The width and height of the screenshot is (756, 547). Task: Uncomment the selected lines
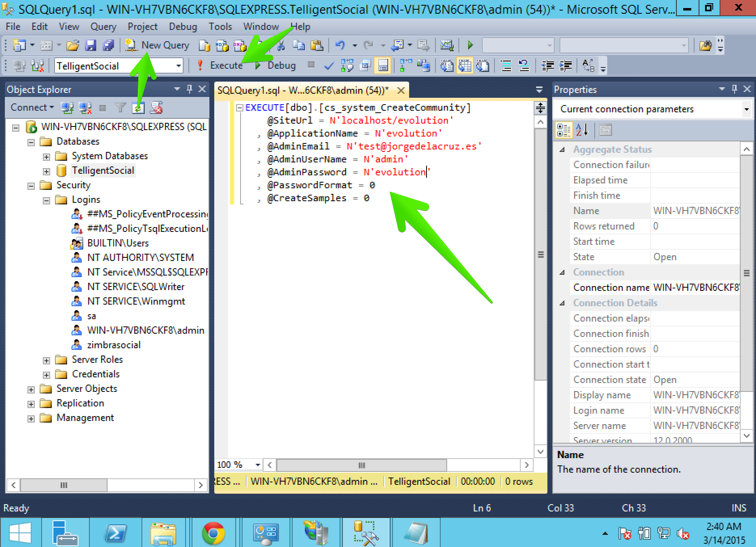coord(524,65)
